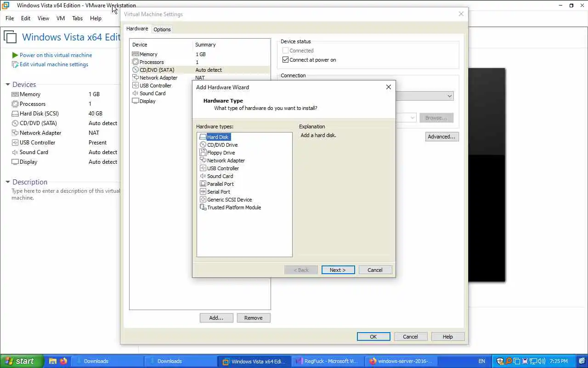Screen dimensions: 588x368
Task: Open the Tabs menu
Action: click(78, 18)
